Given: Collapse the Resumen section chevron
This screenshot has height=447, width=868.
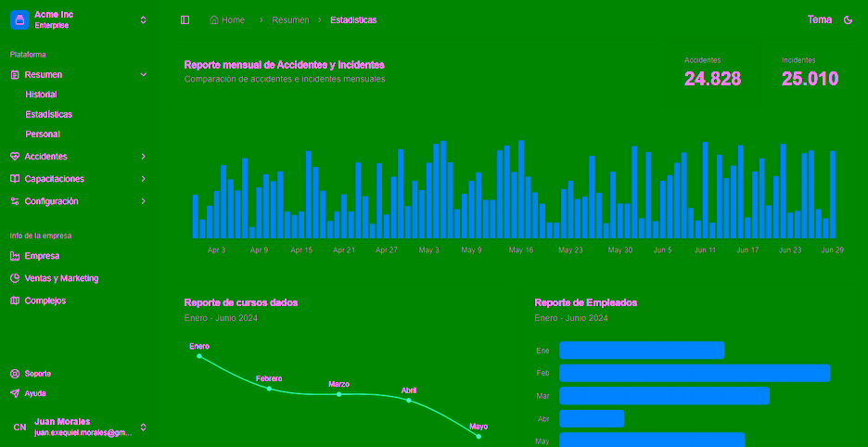Looking at the screenshot, I should (143, 74).
